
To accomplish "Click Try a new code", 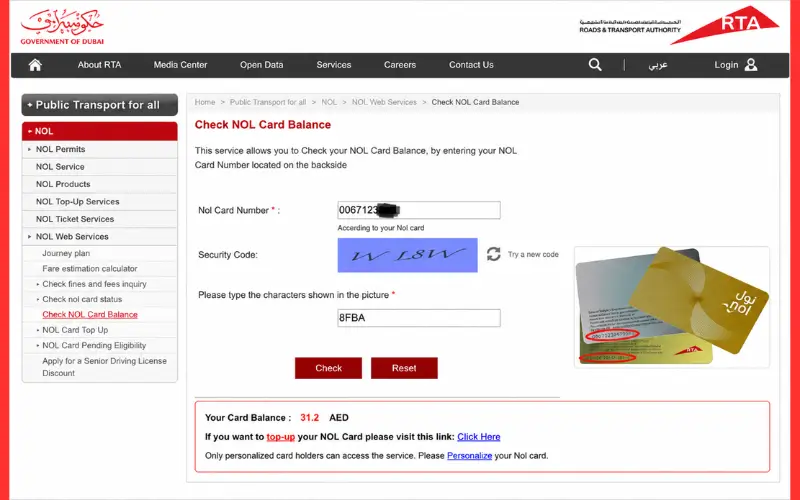I will pos(533,254).
